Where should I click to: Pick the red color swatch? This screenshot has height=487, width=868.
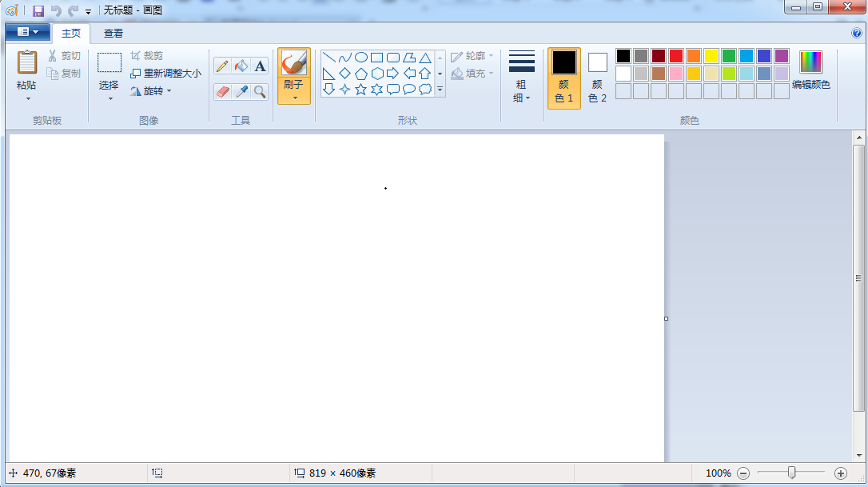coord(676,56)
